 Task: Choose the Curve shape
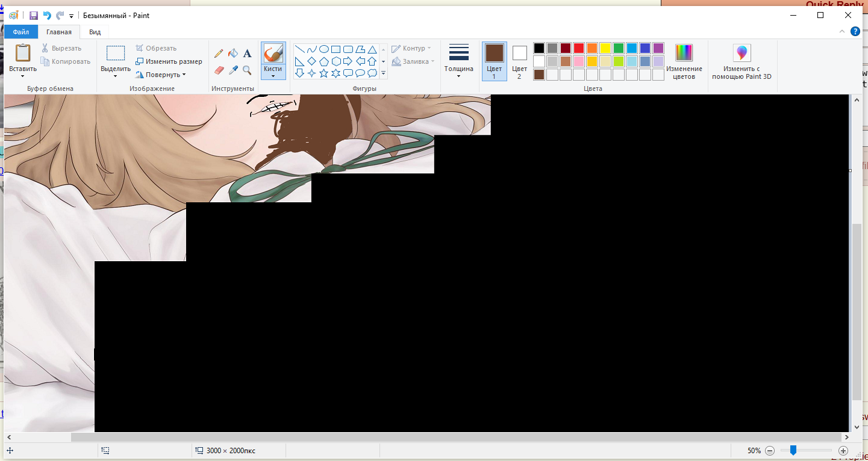coord(311,49)
